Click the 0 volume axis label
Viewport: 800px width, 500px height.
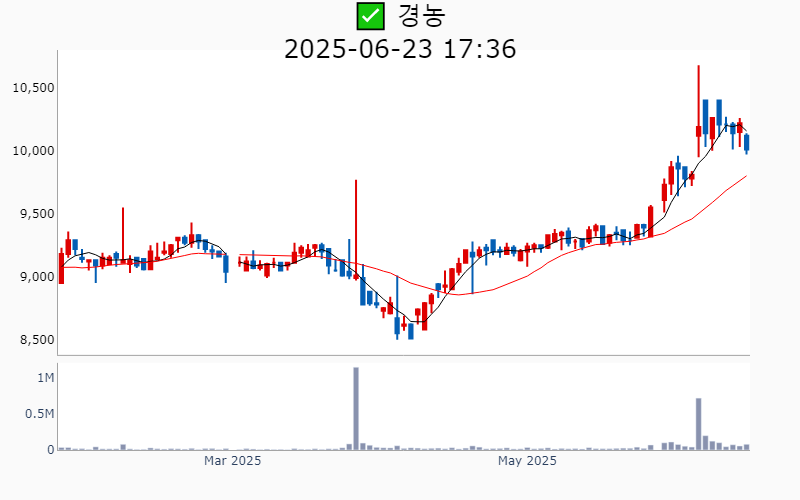click(51, 450)
